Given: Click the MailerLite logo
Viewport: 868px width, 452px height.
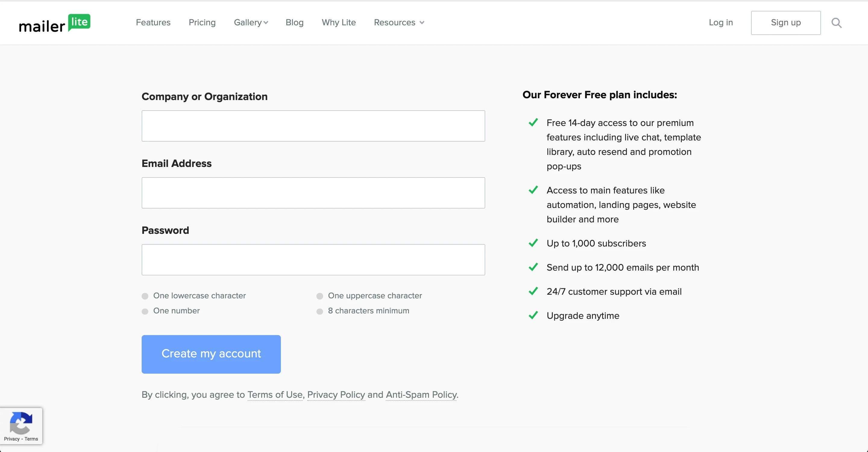Looking at the screenshot, I should 55,23.
